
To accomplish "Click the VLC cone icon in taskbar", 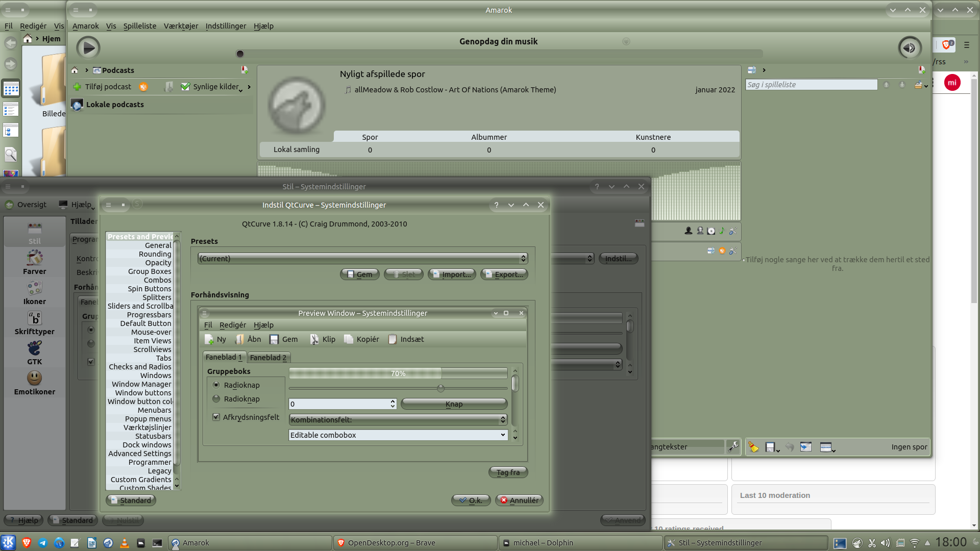I will (124, 543).
